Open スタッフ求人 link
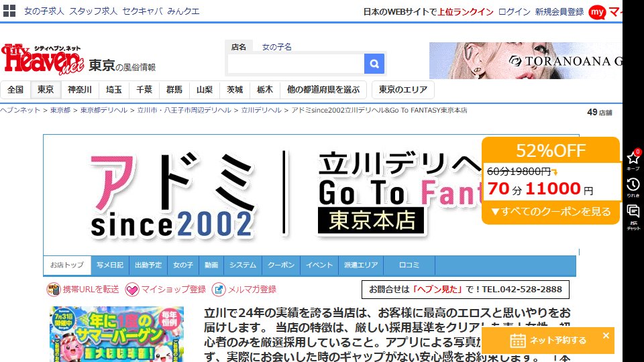 click(93, 11)
